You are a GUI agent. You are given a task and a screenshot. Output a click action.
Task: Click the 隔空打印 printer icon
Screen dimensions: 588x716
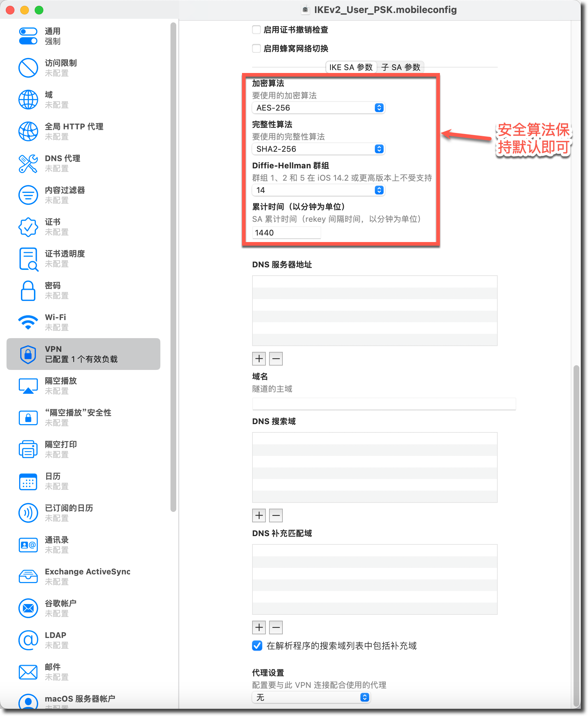28,449
